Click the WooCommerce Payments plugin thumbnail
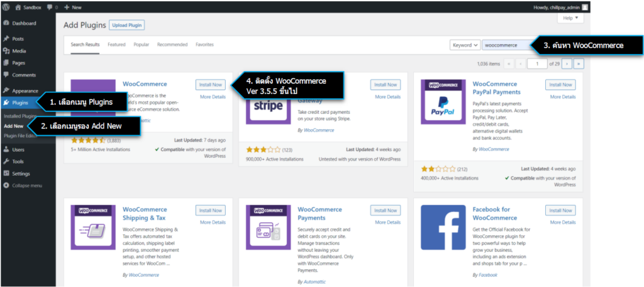 (268, 227)
